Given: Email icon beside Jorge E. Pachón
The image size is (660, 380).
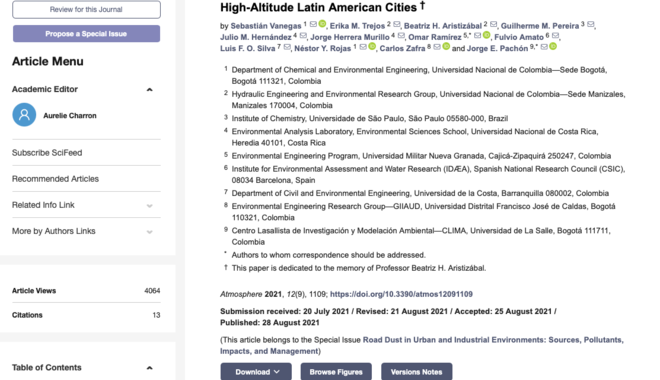Looking at the screenshot, I should tap(544, 47).
